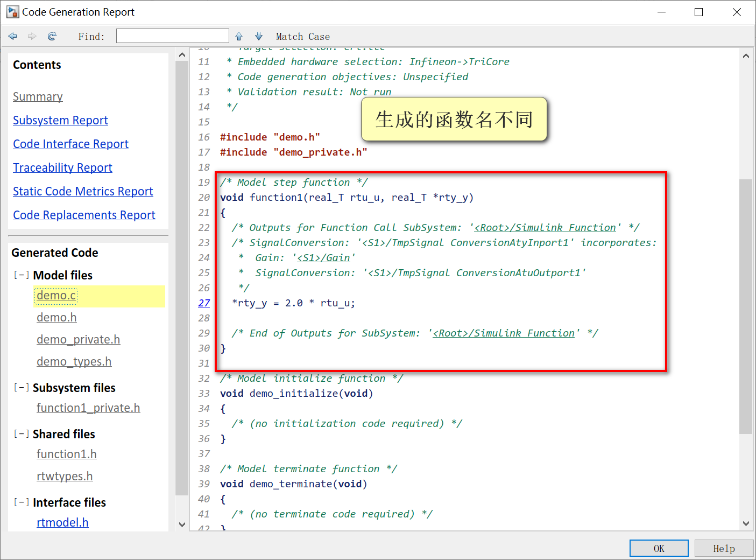This screenshot has width=756, height=560.
Task: Toggle the Match Case option
Action: (303, 37)
